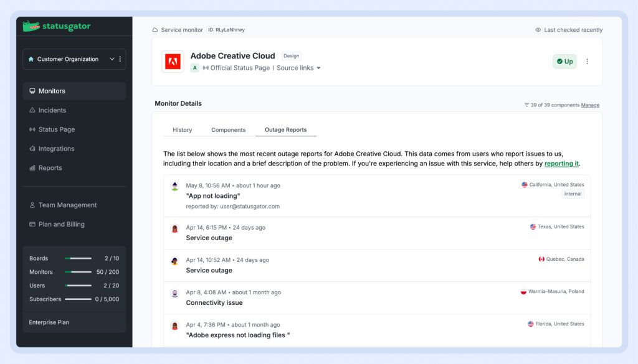Image resolution: width=638 pixels, height=364 pixels.
Task: Click avatar of the Adobe express report
Action: [175, 326]
